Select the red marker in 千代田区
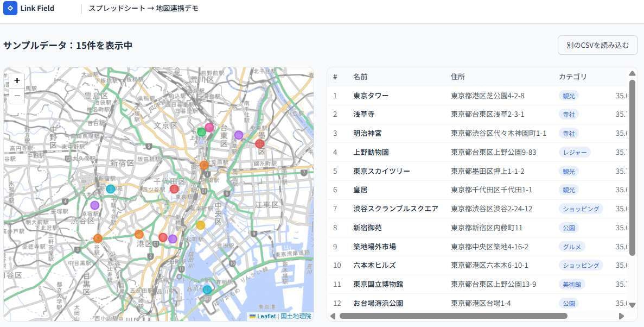 [x=174, y=189]
